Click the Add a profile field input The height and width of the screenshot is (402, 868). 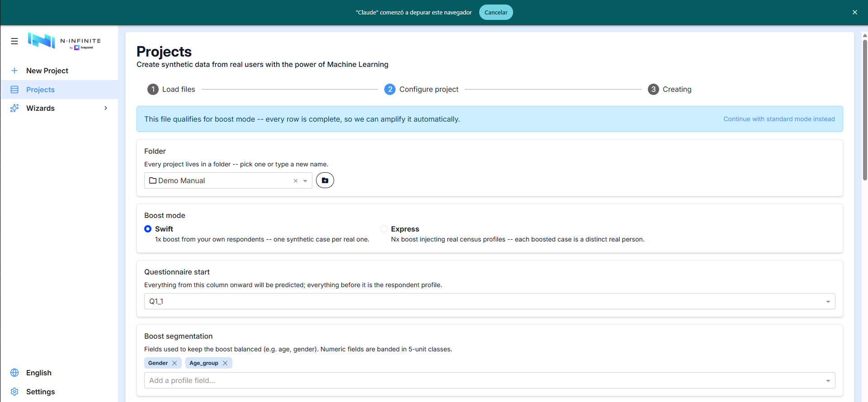[490, 380]
